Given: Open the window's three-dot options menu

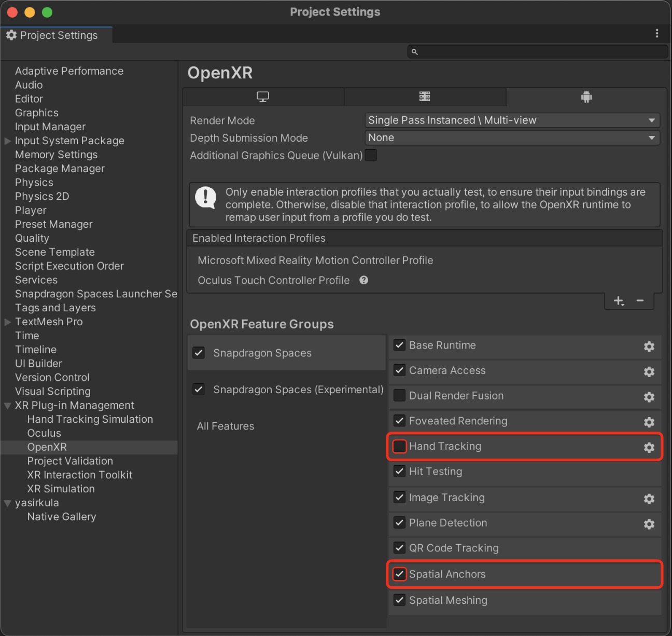Looking at the screenshot, I should (657, 33).
